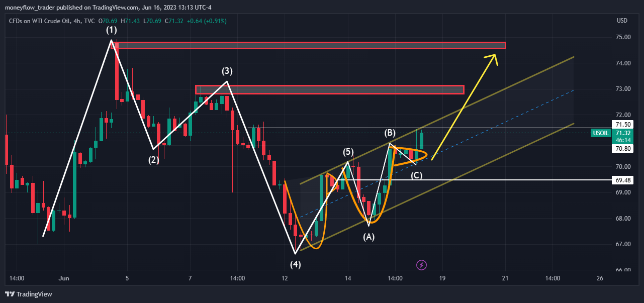Click the date 12 on the time axis

pyautogui.click(x=285, y=278)
